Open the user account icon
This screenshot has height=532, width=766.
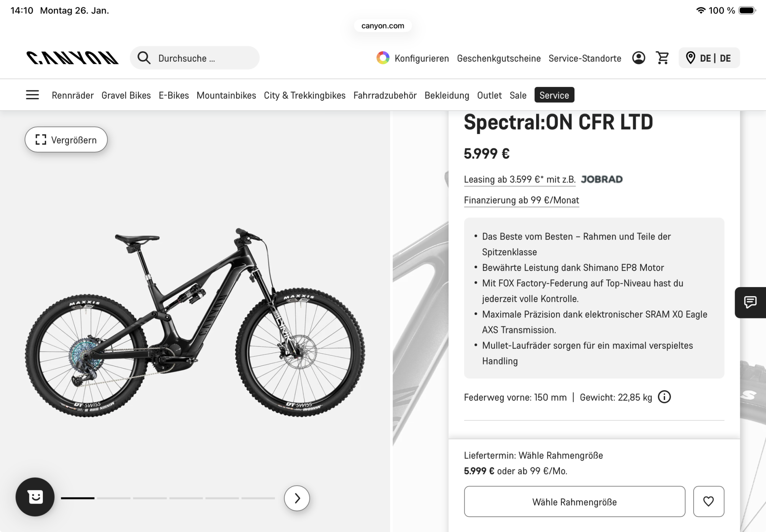[x=638, y=58]
